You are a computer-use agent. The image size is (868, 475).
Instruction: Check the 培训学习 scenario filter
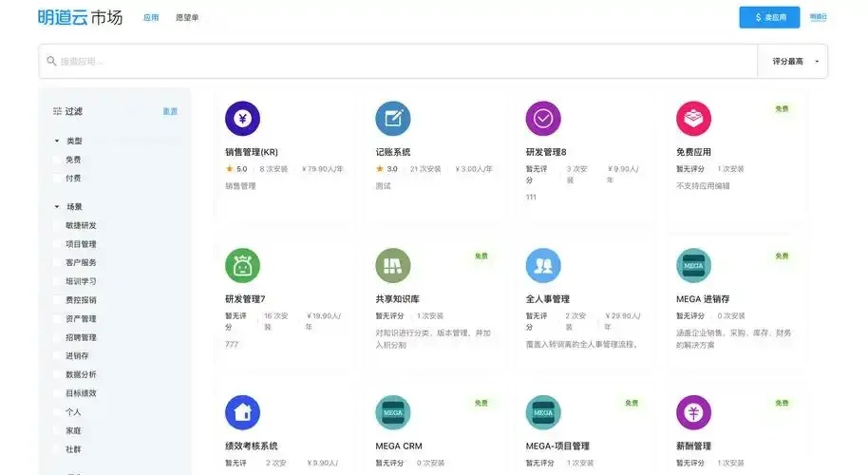(x=56, y=281)
